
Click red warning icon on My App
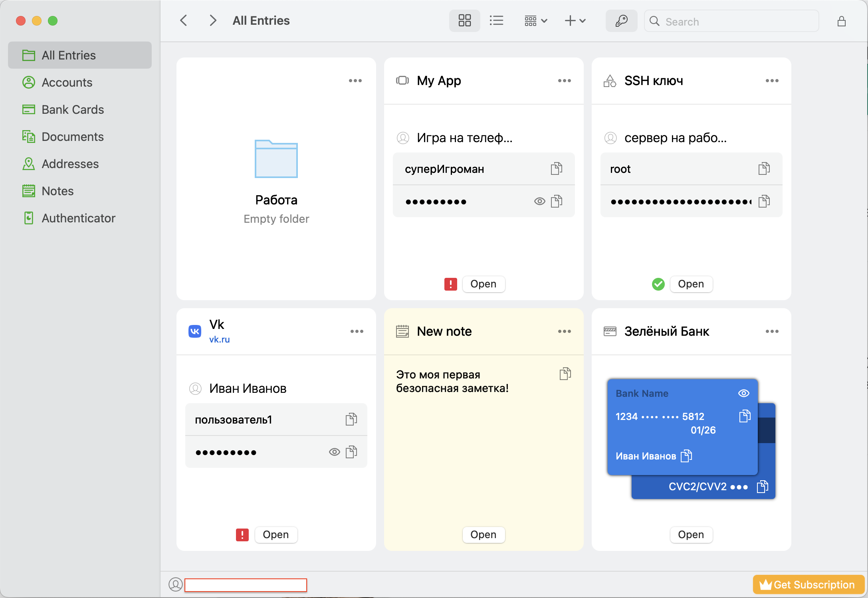click(451, 284)
